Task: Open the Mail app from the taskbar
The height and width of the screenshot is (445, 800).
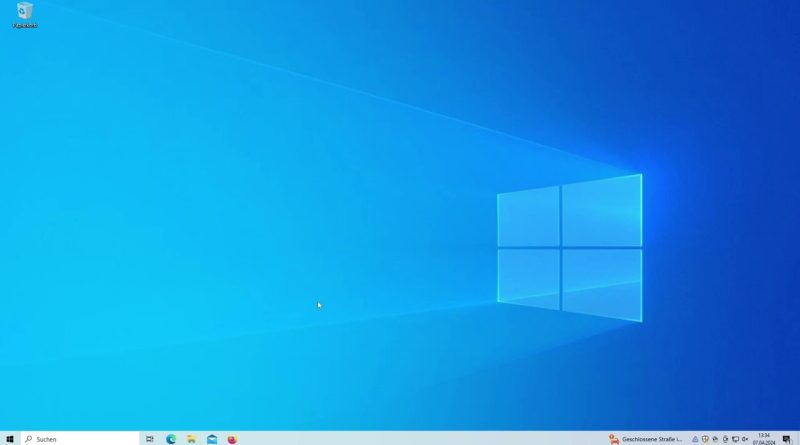Action: [212, 439]
